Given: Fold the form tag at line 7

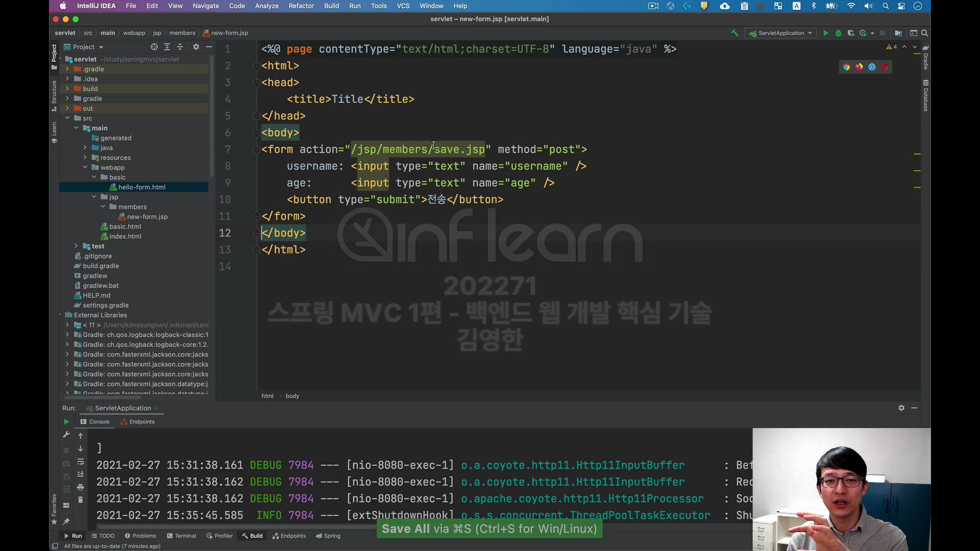Looking at the screenshot, I should [257, 149].
